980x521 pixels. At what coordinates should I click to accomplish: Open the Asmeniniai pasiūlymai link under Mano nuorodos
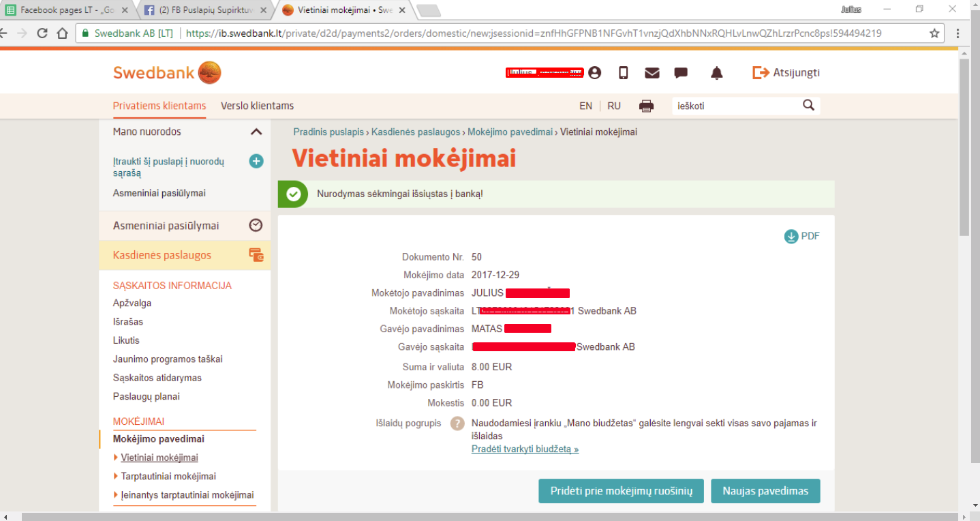coord(159,193)
